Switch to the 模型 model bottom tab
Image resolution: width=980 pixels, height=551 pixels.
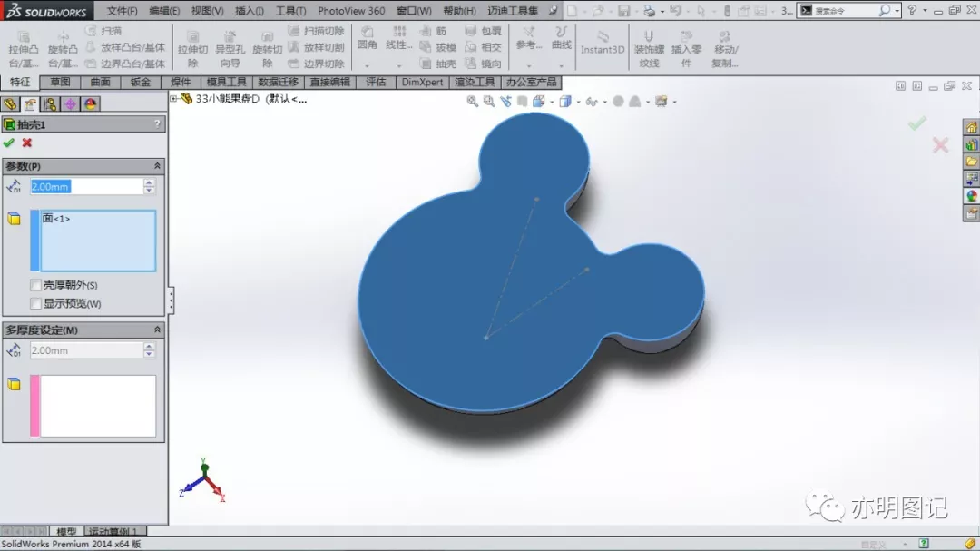66,532
